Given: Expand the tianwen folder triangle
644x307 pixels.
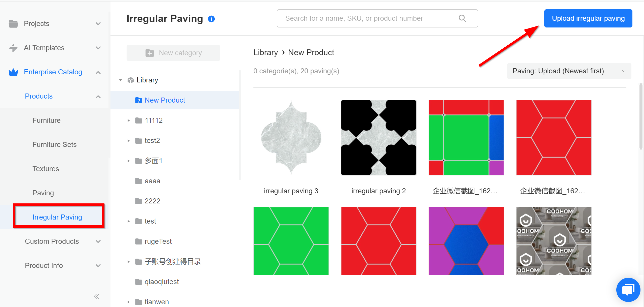Looking at the screenshot, I should (x=129, y=302).
